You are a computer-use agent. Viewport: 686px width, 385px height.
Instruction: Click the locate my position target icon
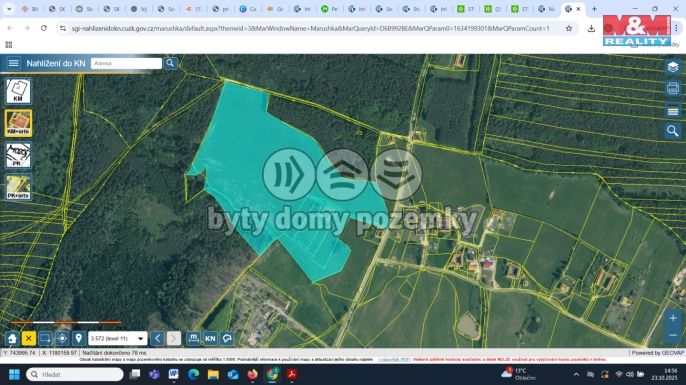pos(62,339)
